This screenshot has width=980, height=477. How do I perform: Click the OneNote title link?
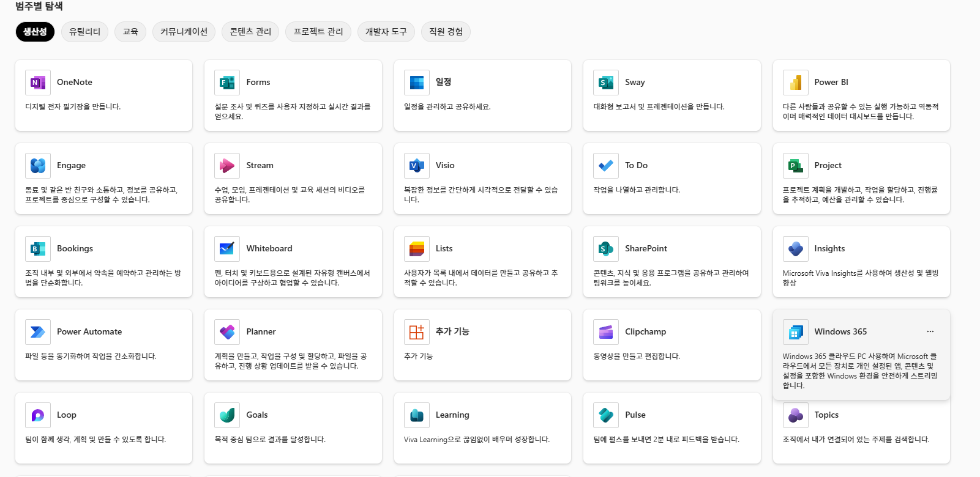coord(75,82)
